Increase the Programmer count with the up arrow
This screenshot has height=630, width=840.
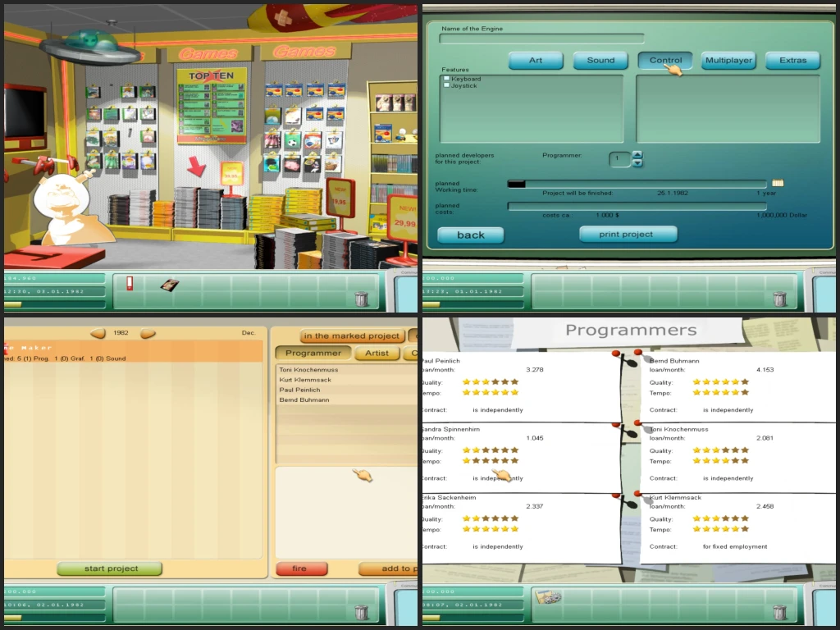click(x=637, y=155)
